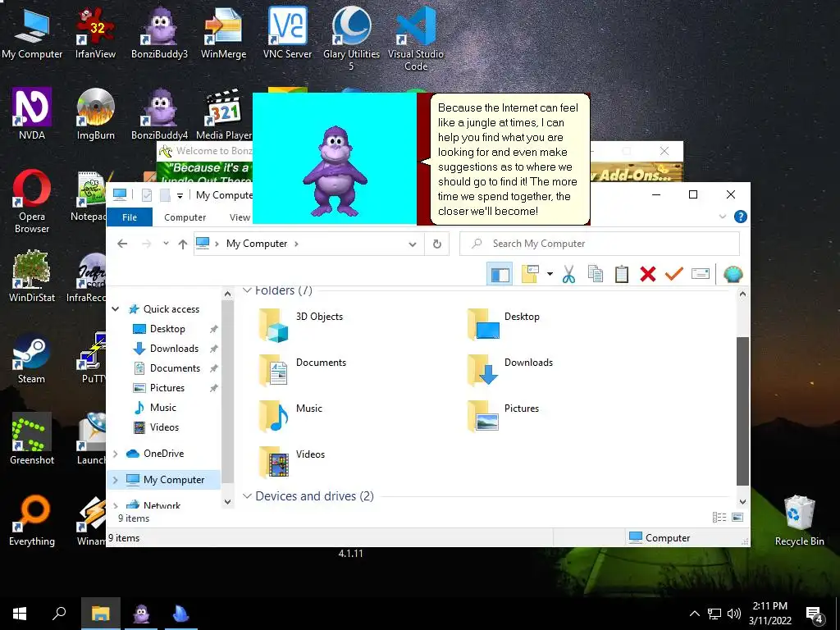Image resolution: width=840 pixels, height=630 pixels.
Task: Switch to the Computer ribbon tab
Action: point(185,217)
